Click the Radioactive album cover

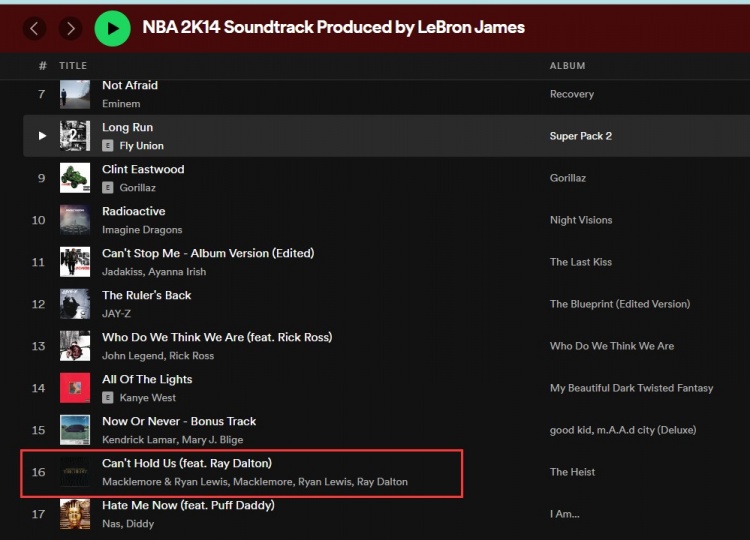point(75,220)
